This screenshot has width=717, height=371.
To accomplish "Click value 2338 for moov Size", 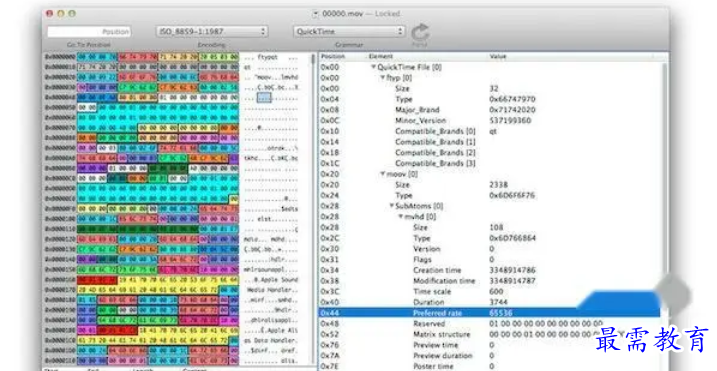I will pos(498,185).
